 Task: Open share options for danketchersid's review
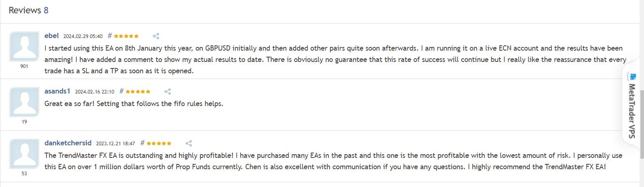coord(189,143)
